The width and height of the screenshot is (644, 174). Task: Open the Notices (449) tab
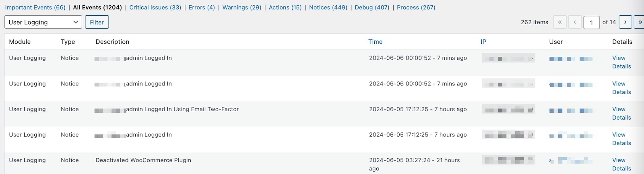pos(328,7)
